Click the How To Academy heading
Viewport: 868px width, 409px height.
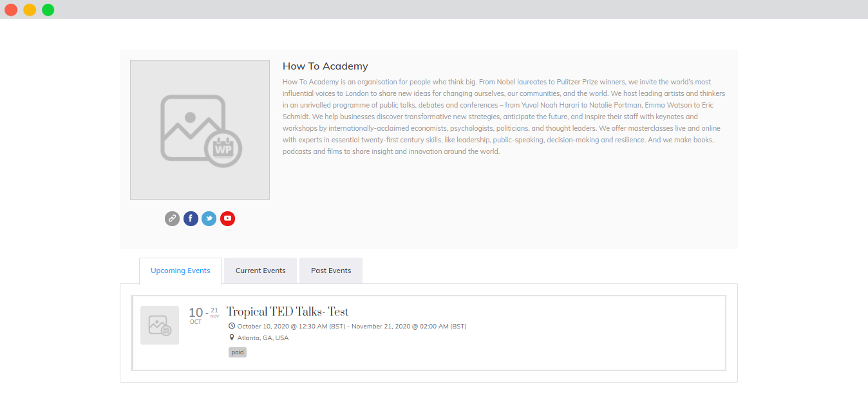(x=325, y=66)
